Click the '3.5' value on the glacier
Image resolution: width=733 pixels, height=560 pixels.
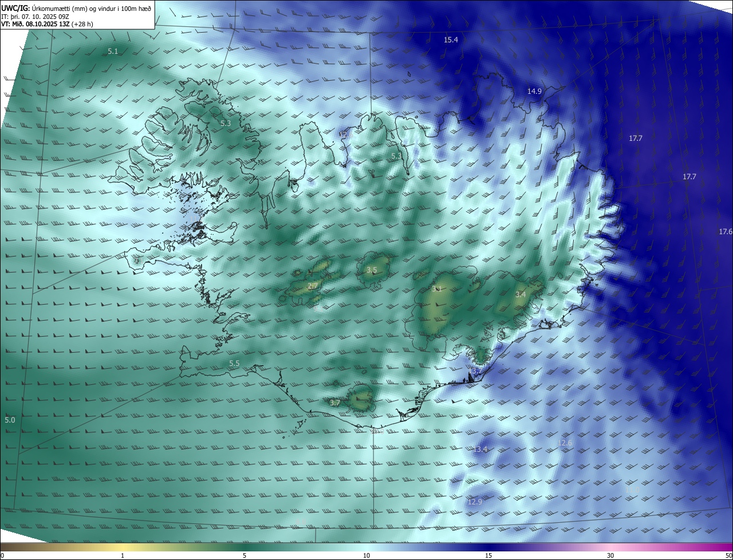pos(372,270)
